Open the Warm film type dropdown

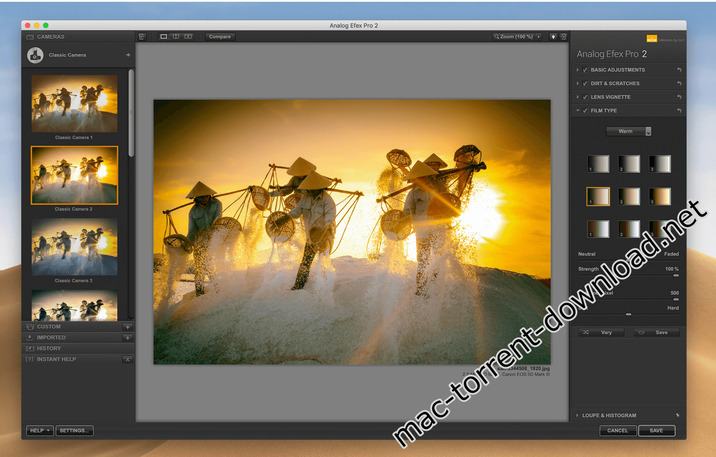pyautogui.click(x=629, y=130)
